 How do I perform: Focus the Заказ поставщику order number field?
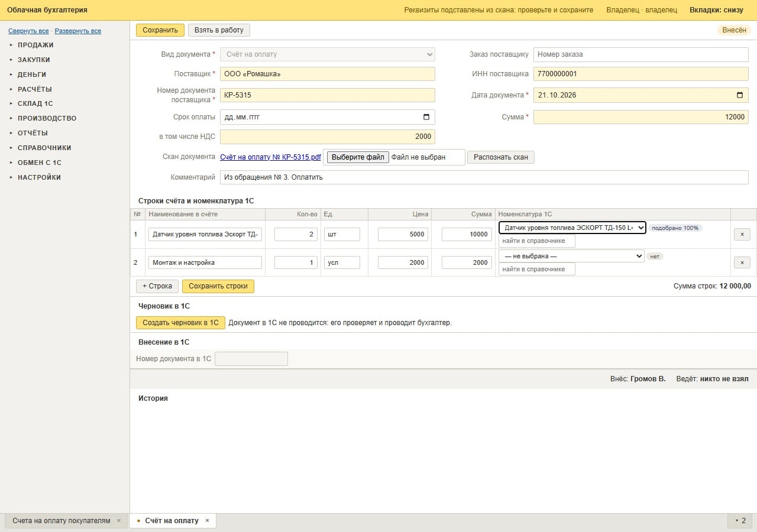tap(641, 54)
